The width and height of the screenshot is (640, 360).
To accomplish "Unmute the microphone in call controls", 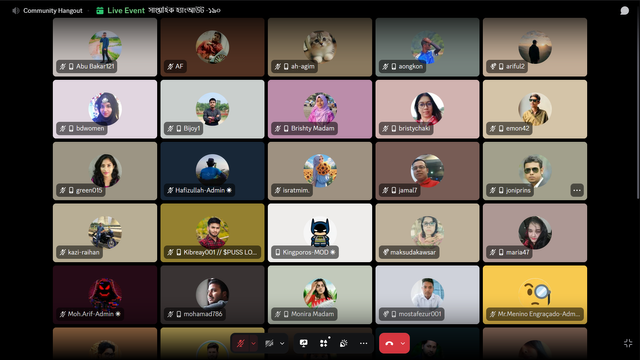I will [x=240, y=343].
